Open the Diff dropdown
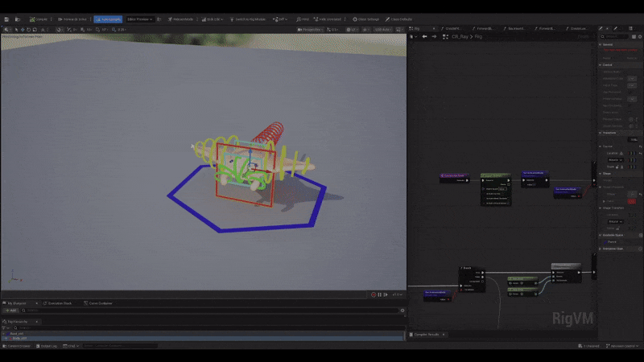 (x=279, y=19)
